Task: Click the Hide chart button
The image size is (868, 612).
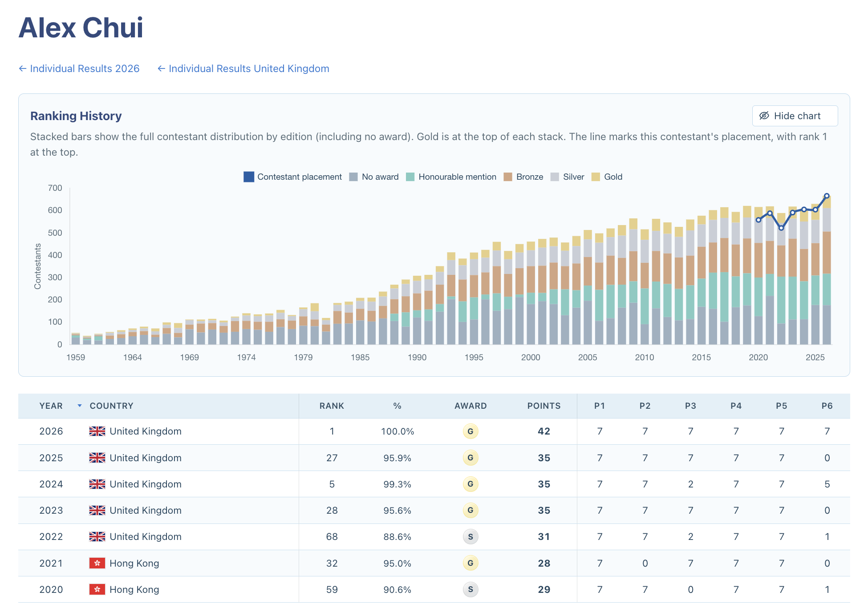Action: click(x=795, y=116)
